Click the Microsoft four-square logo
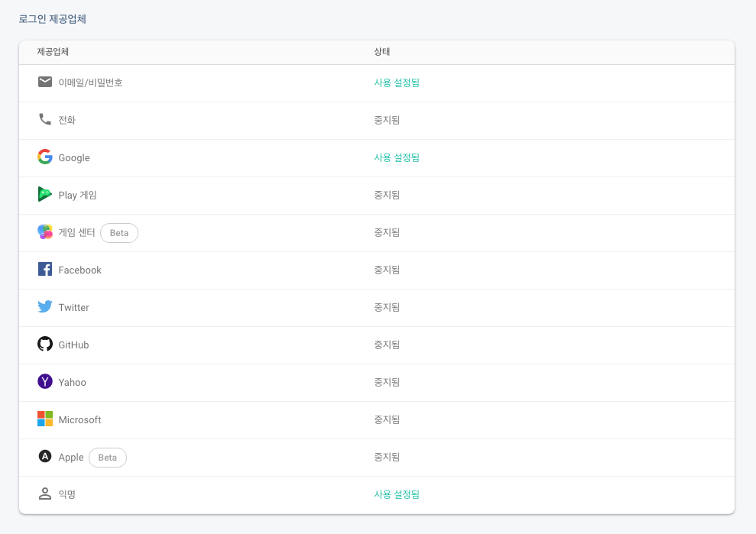This screenshot has width=756, height=534. coord(45,419)
